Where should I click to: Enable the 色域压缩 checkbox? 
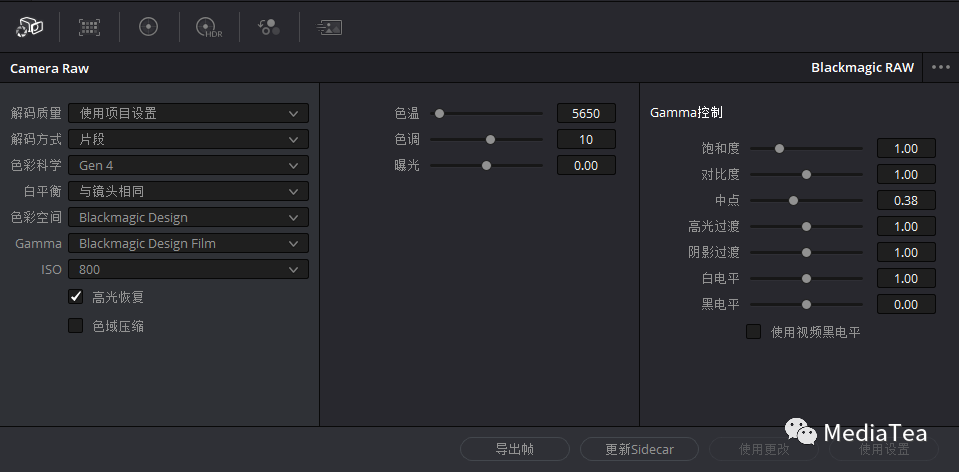[75, 325]
